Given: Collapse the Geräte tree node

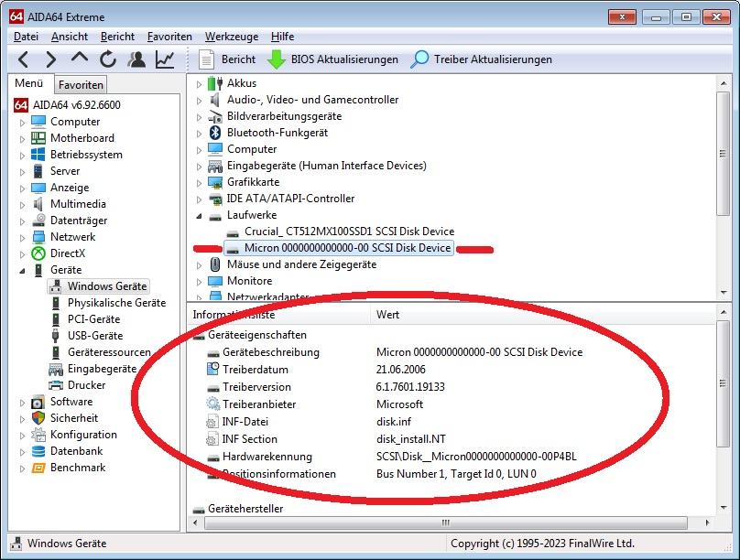Looking at the screenshot, I should point(22,271).
